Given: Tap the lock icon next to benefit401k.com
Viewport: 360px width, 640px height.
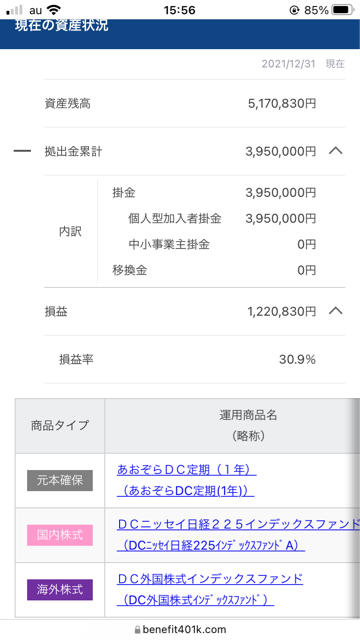Looking at the screenshot, I should [137, 630].
